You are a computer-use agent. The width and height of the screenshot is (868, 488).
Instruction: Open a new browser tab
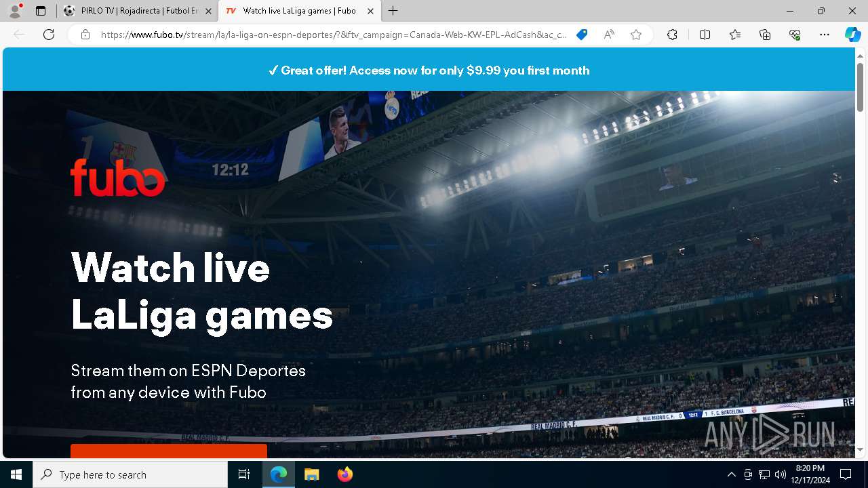[393, 11]
